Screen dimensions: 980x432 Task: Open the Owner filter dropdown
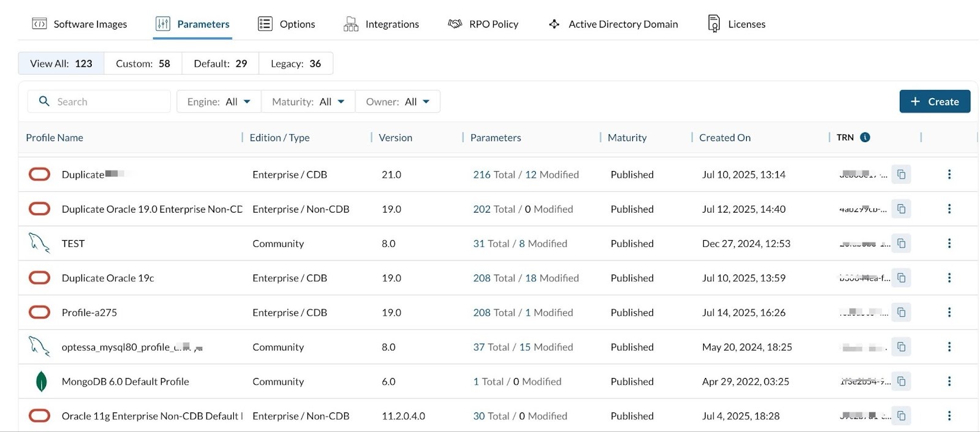[x=398, y=102]
